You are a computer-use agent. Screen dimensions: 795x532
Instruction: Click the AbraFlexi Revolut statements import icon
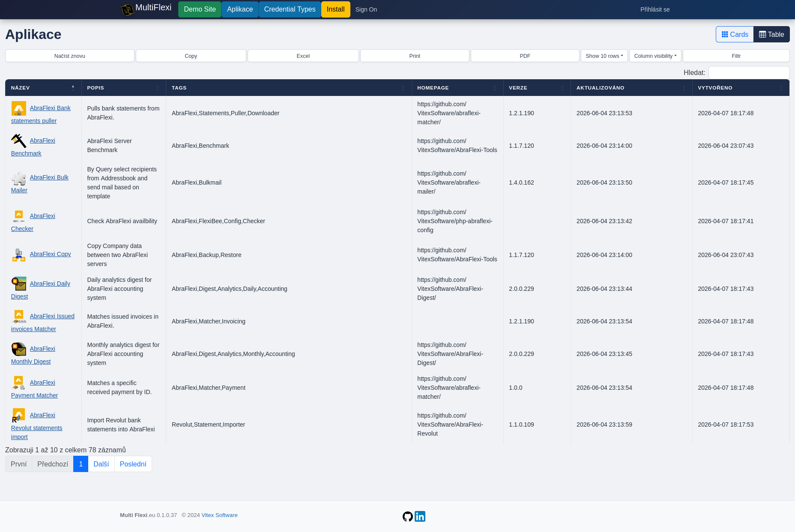coord(19,415)
